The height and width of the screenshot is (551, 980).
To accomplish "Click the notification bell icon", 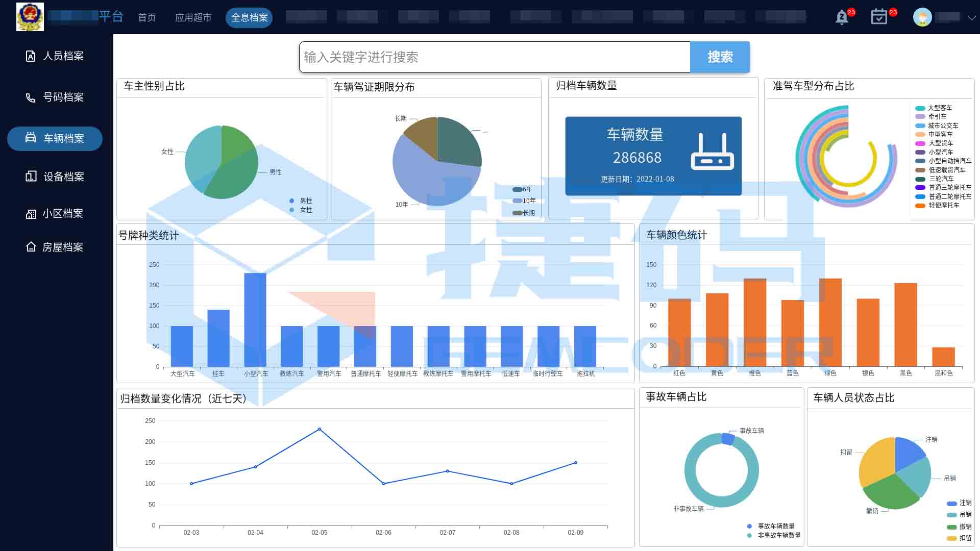I will tap(842, 17).
